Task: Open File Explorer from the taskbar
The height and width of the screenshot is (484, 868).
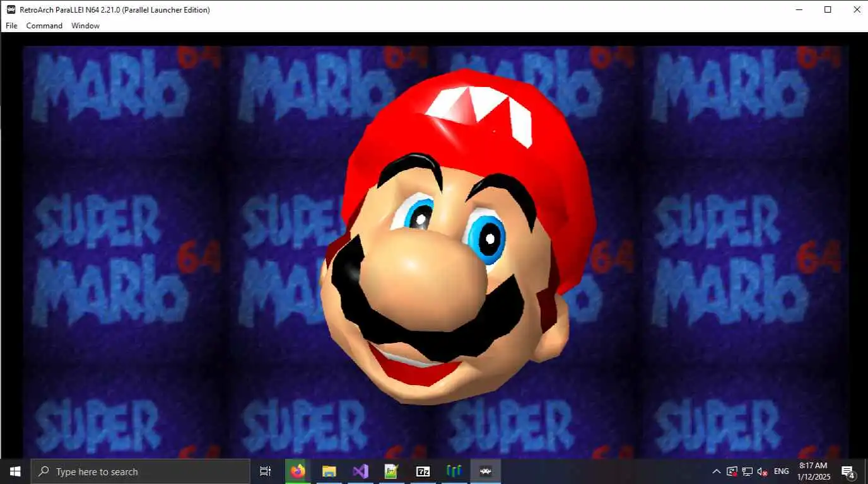Action: click(x=329, y=471)
